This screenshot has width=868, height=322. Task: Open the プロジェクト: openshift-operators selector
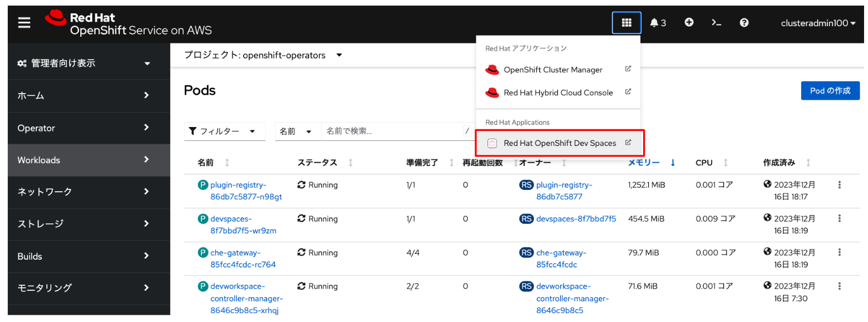[263, 55]
